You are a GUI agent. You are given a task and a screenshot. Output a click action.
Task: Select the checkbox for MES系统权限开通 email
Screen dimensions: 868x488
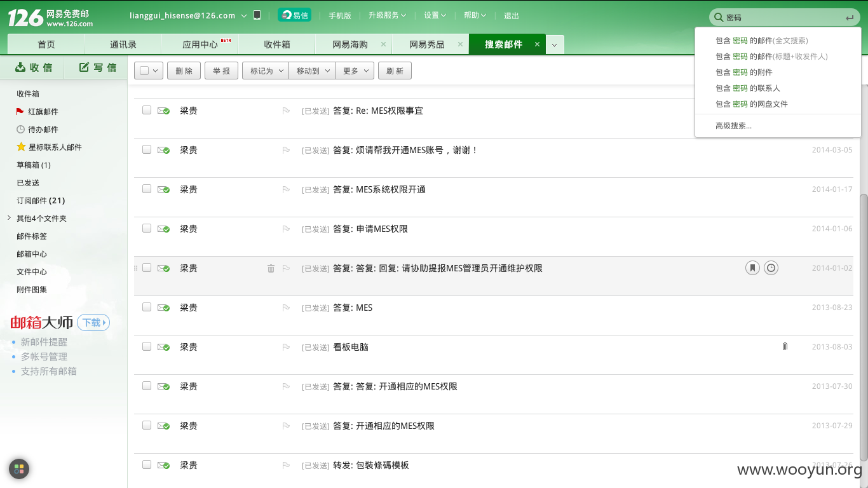click(147, 189)
